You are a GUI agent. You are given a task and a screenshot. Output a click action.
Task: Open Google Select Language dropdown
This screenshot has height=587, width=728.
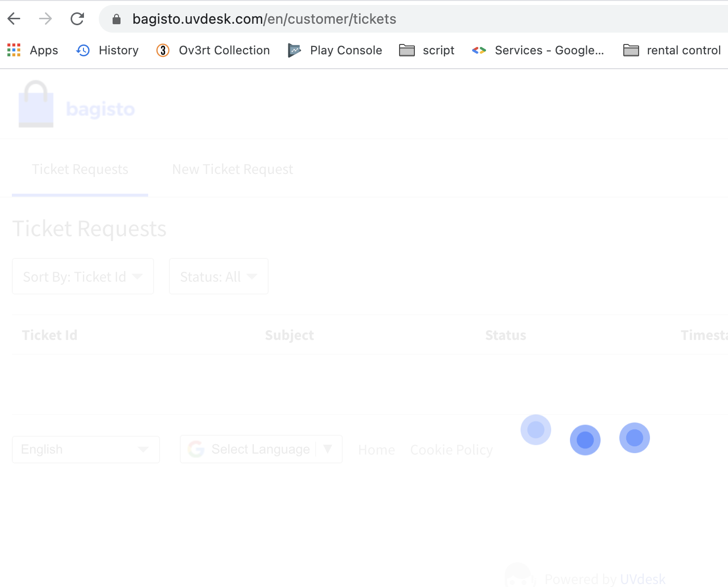[261, 449]
